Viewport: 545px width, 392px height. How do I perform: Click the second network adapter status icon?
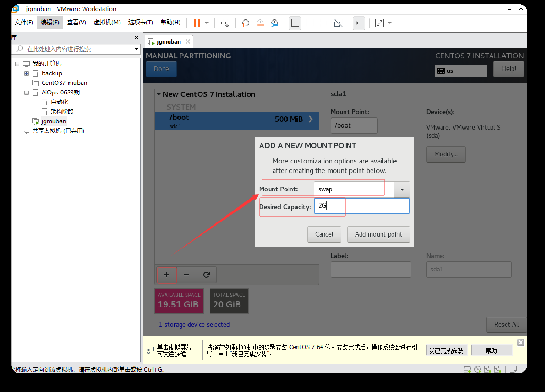coord(498,370)
